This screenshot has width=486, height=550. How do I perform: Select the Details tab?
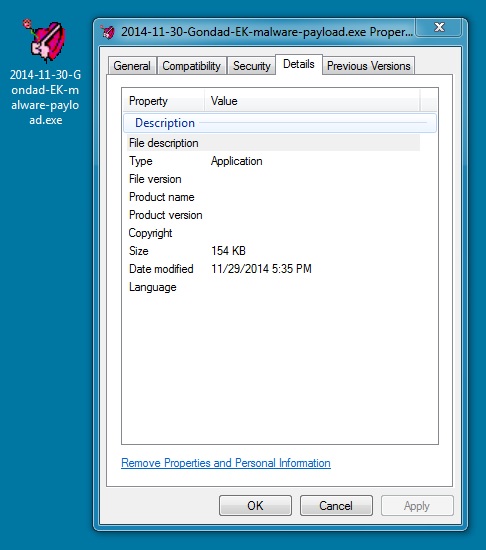point(299,64)
